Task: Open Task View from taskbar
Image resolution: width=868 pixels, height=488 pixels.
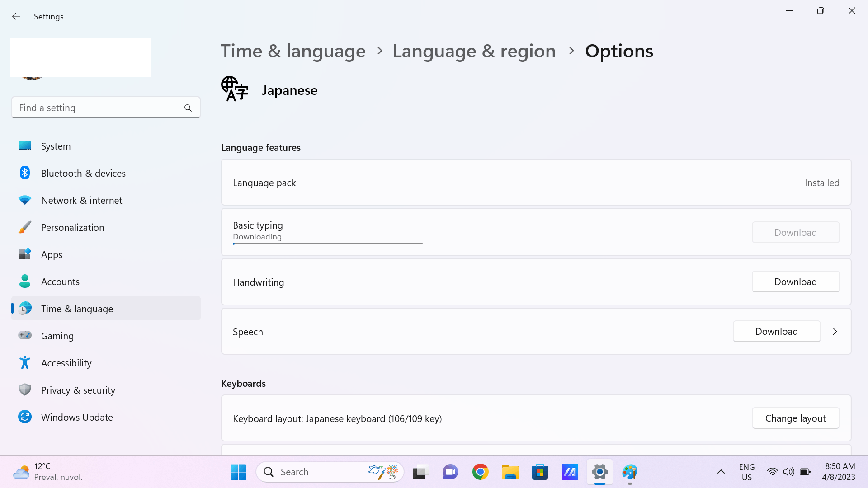Action: (420, 472)
